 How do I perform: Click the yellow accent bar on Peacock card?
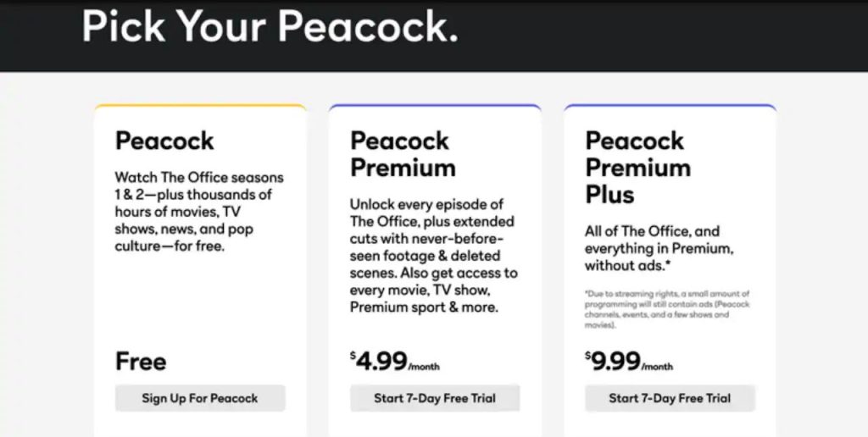click(200, 106)
